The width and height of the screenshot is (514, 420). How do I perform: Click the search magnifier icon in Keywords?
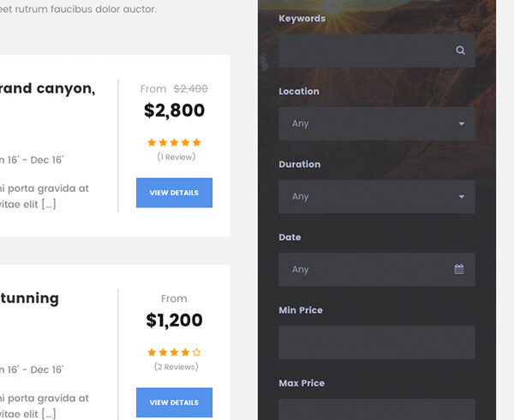[460, 51]
